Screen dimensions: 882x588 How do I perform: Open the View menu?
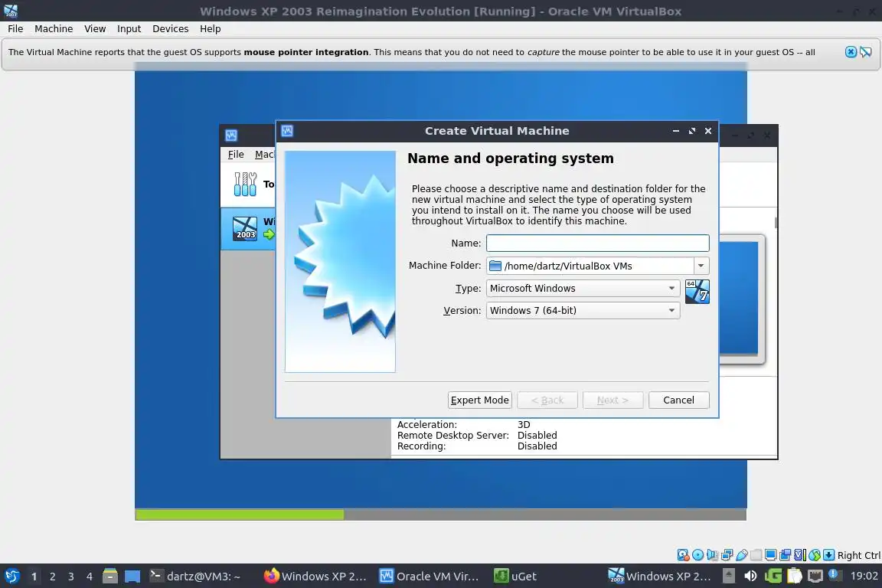[x=94, y=28]
